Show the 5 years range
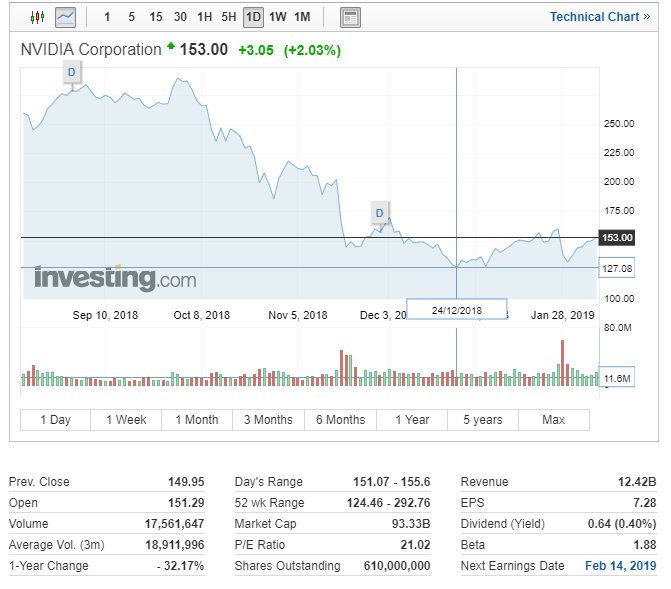This screenshot has width=671, height=589. 483,420
